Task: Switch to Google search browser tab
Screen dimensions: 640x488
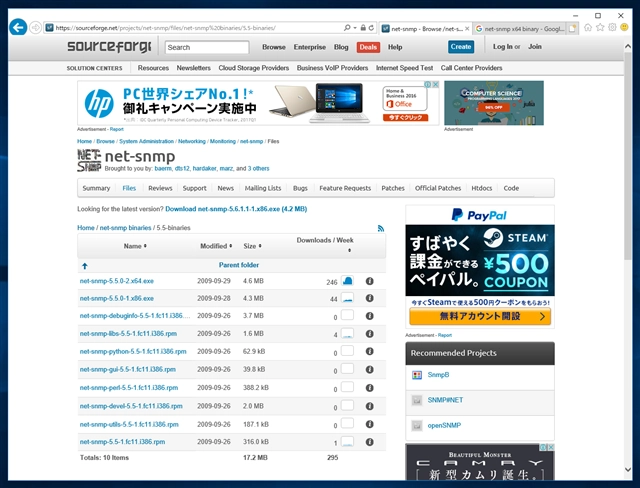Action: point(520,29)
